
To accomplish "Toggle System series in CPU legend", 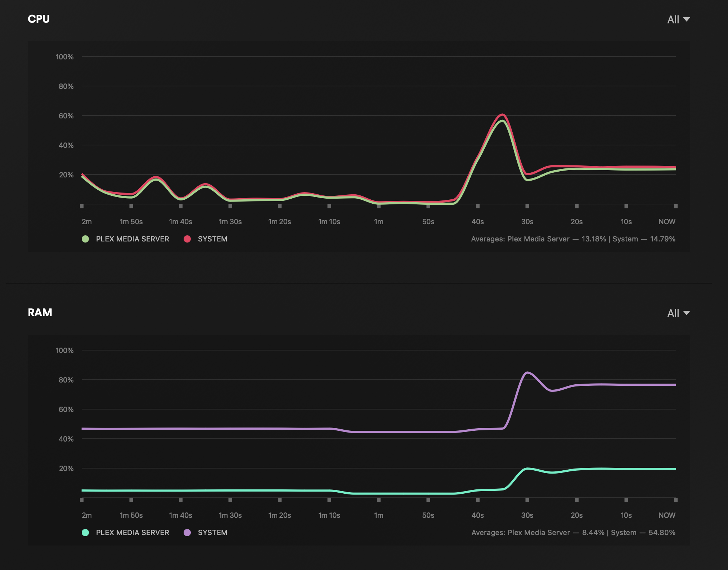I will (x=212, y=239).
